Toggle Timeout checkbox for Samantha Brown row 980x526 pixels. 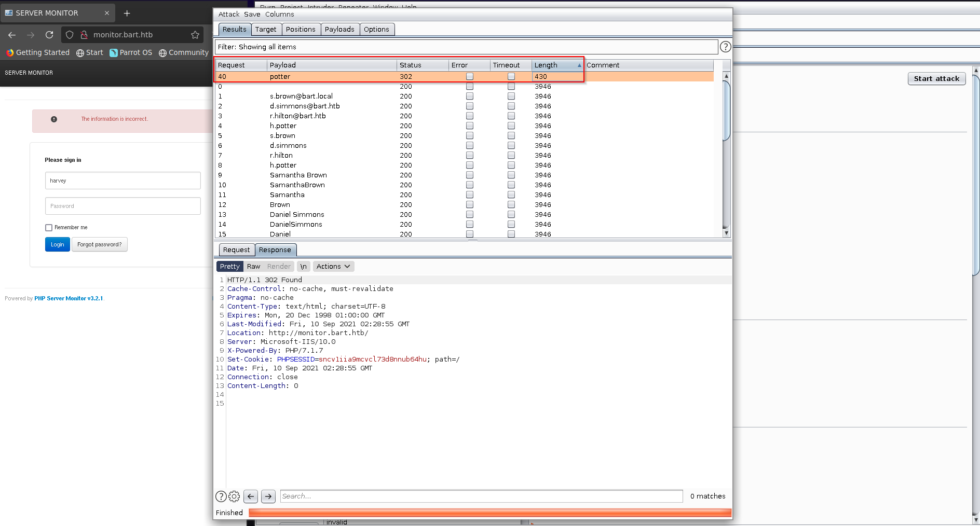point(511,175)
